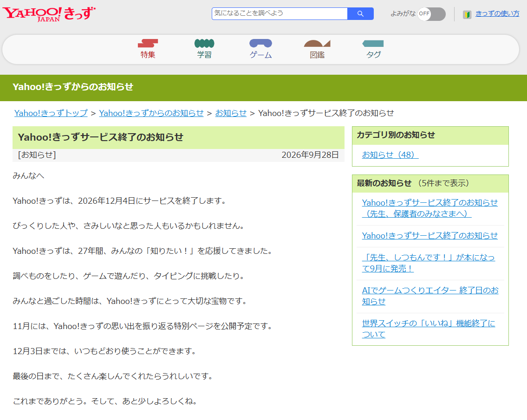Click the [お知らせ] category label
Image resolution: width=527 pixels, height=420 pixels.
pyautogui.click(x=37, y=155)
